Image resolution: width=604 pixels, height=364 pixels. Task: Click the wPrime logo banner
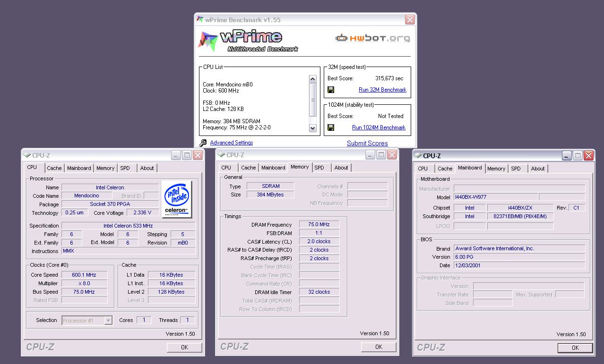[248, 40]
